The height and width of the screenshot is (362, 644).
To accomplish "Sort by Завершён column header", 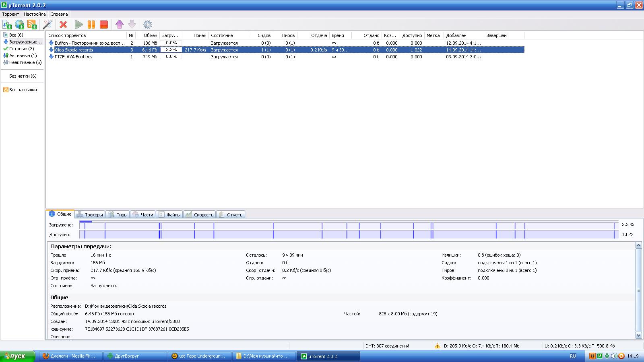I will coord(504,35).
